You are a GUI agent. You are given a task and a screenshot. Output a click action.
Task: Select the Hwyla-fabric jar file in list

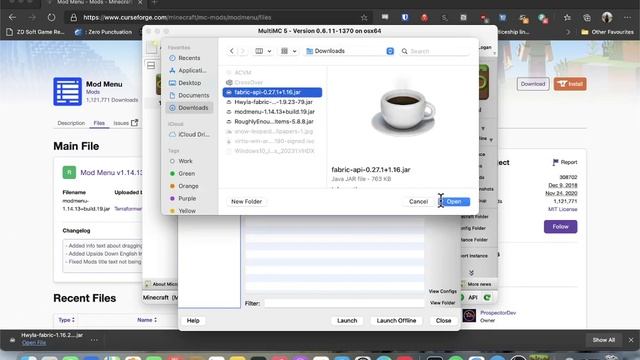(x=272, y=102)
